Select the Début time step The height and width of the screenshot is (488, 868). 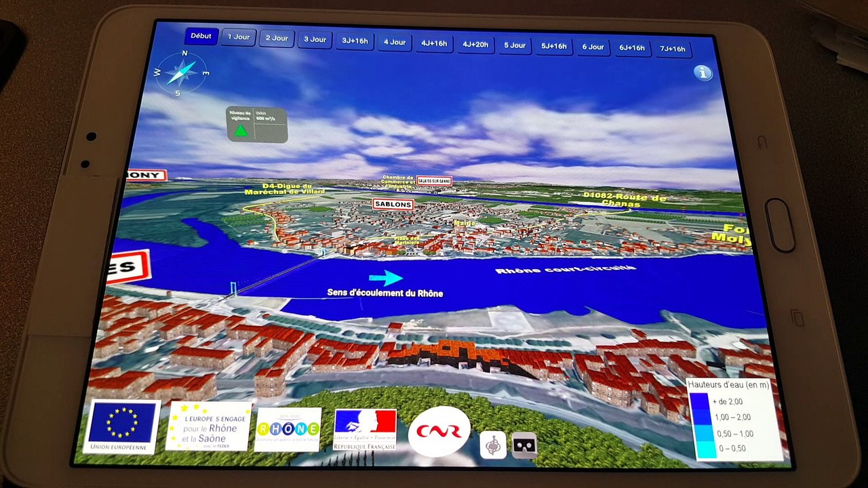[201, 36]
